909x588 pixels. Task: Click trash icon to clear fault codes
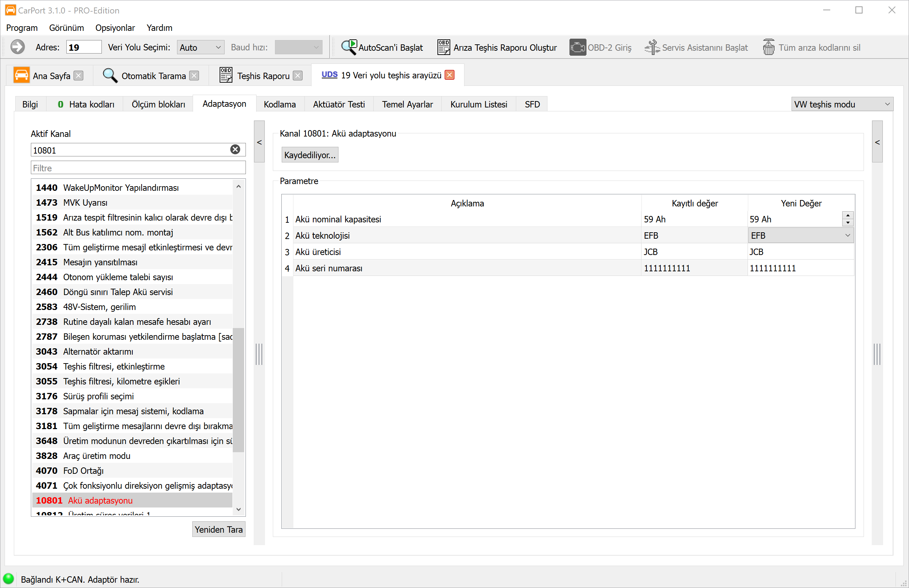[x=768, y=47]
